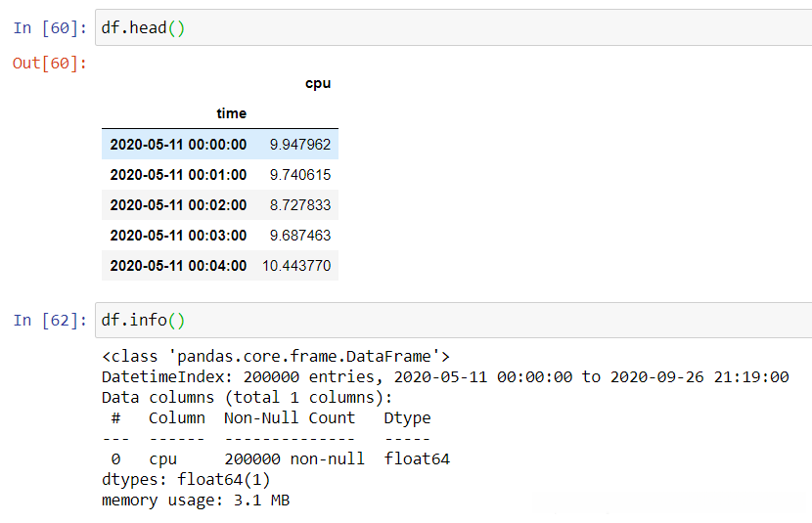Screen dimensions: 812x523
Task: Click the cpu value 9.687463
Action: [x=300, y=236]
